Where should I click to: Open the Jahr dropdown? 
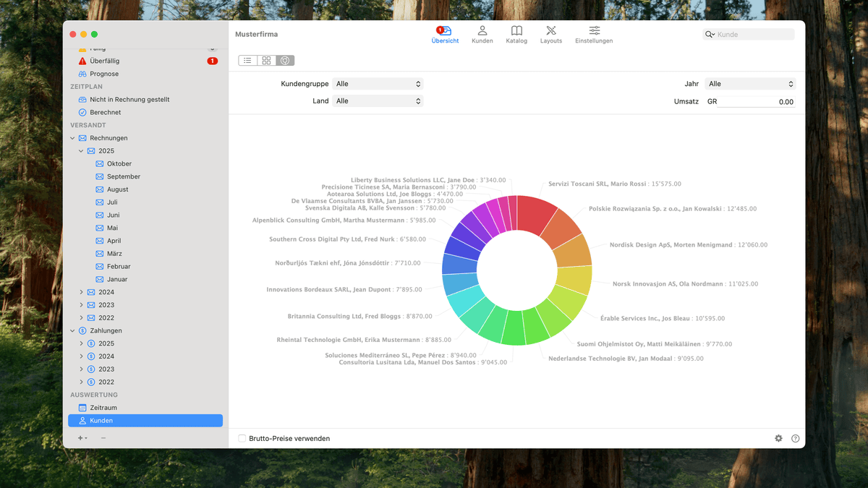[750, 84]
